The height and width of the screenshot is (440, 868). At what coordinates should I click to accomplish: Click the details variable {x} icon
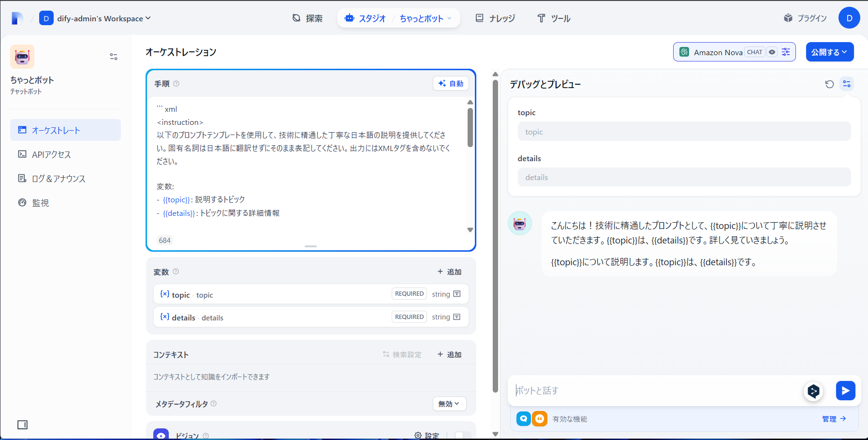165,317
